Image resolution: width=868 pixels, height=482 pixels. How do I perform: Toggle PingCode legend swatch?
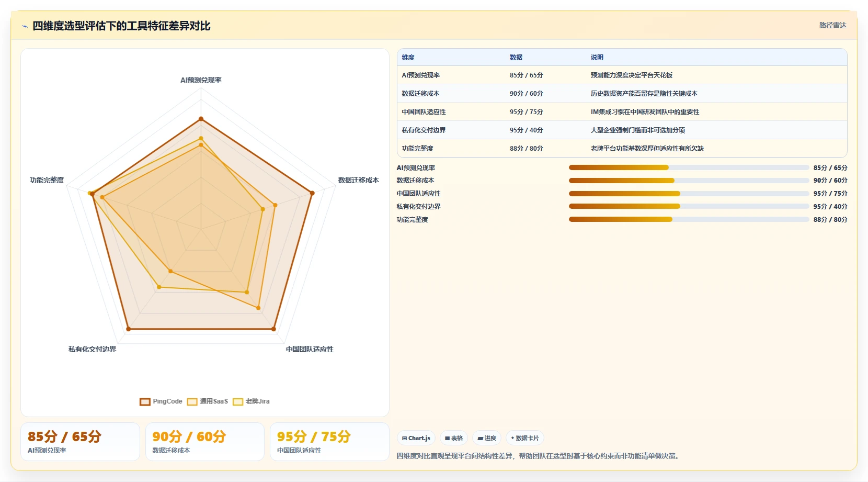(145, 401)
